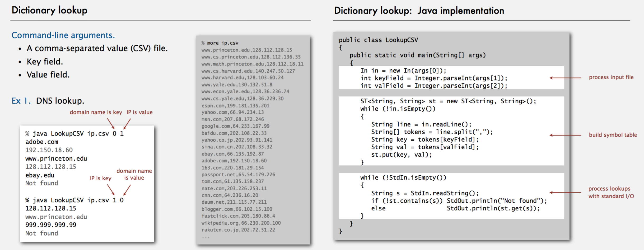The height and width of the screenshot is (250, 644).
Task: Click 'cnn.com,64.236.16.20' CSV row
Action: coord(230,195)
